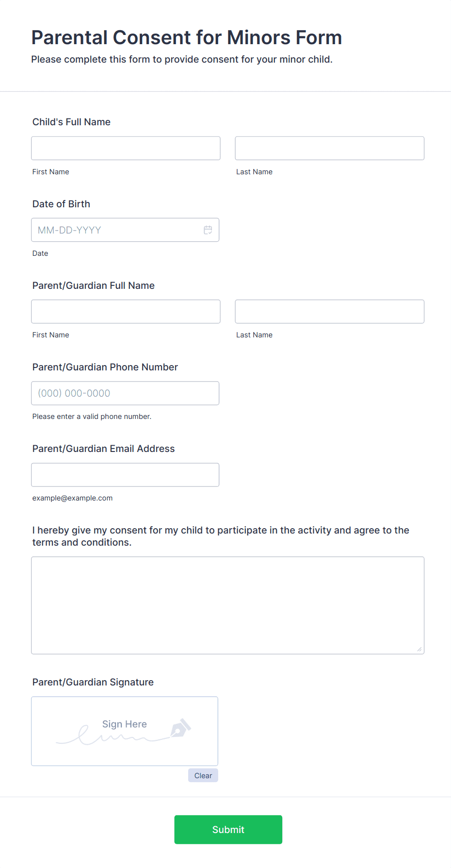Click the Parent/Guardian Email Address field

coord(125,475)
